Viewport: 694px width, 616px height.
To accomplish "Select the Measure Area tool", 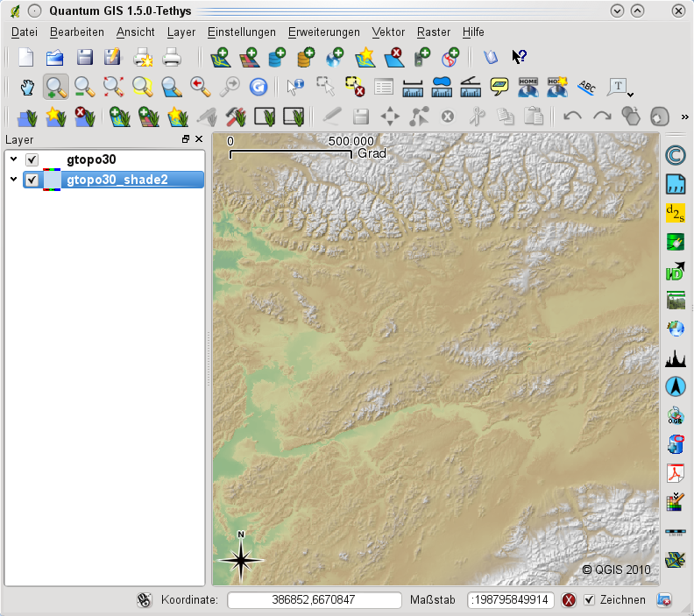I will click(x=442, y=87).
